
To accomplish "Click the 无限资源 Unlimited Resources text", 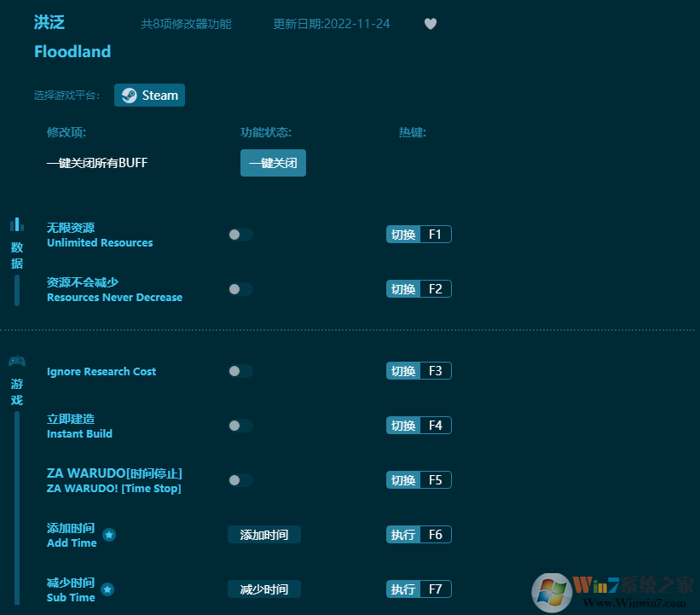I will click(100, 235).
